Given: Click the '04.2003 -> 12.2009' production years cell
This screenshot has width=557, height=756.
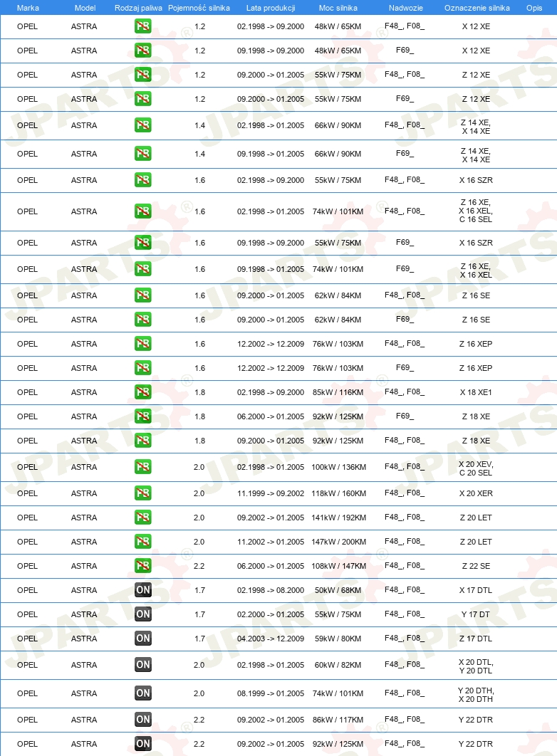Looking at the screenshot, I should [x=271, y=639].
